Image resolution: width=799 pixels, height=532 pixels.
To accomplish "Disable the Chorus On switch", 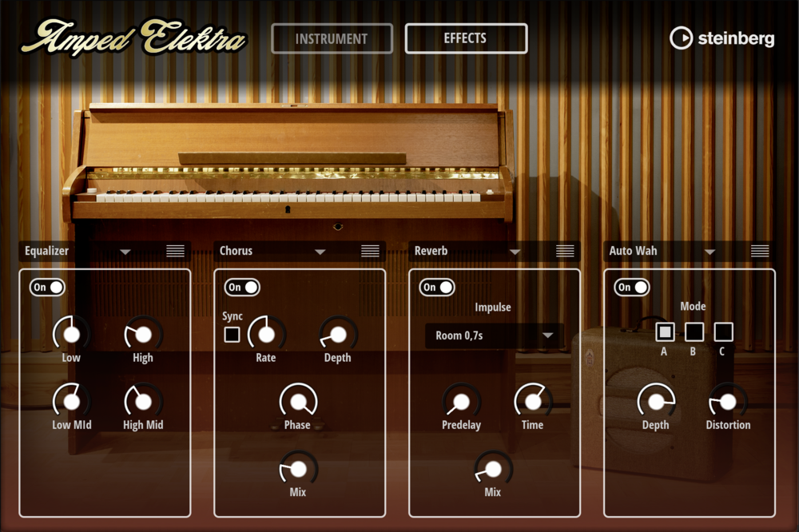I will tap(240, 288).
